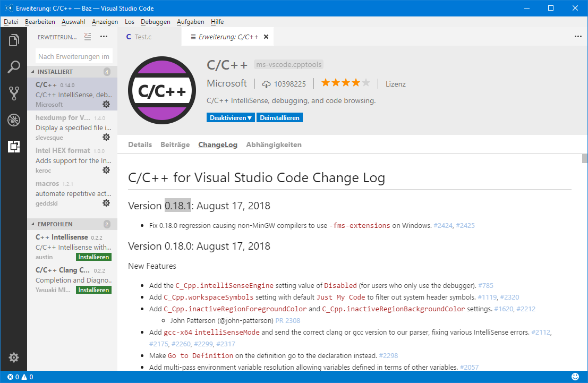Click the extension search input field

pyautogui.click(x=74, y=55)
